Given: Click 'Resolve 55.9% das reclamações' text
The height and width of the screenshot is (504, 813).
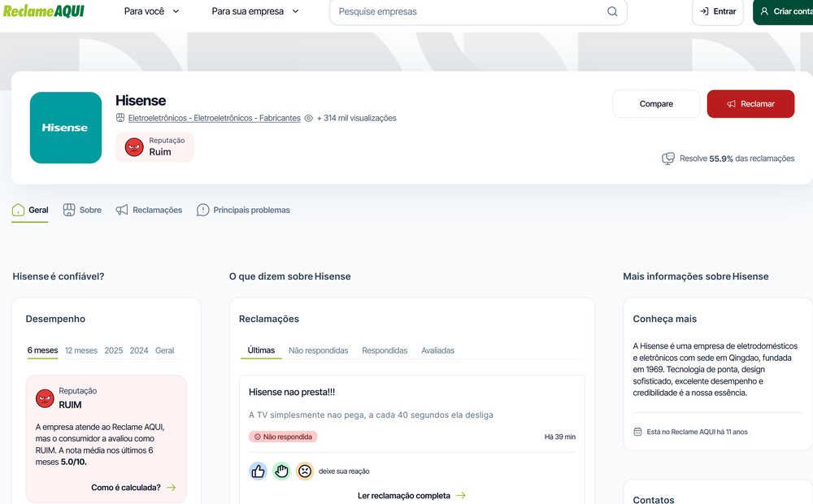Looking at the screenshot, I should click(737, 159).
